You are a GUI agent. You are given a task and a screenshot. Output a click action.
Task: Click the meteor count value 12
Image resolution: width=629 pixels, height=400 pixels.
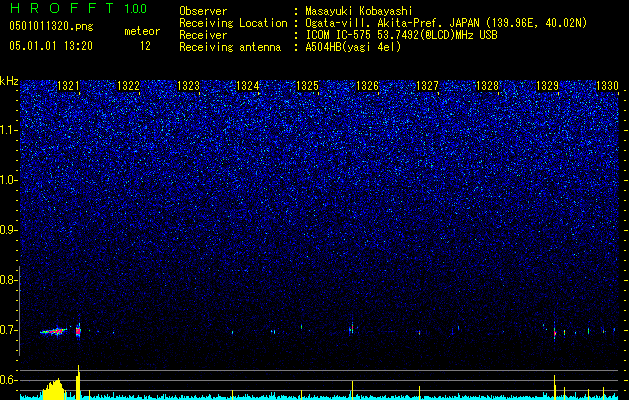[x=145, y=46]
